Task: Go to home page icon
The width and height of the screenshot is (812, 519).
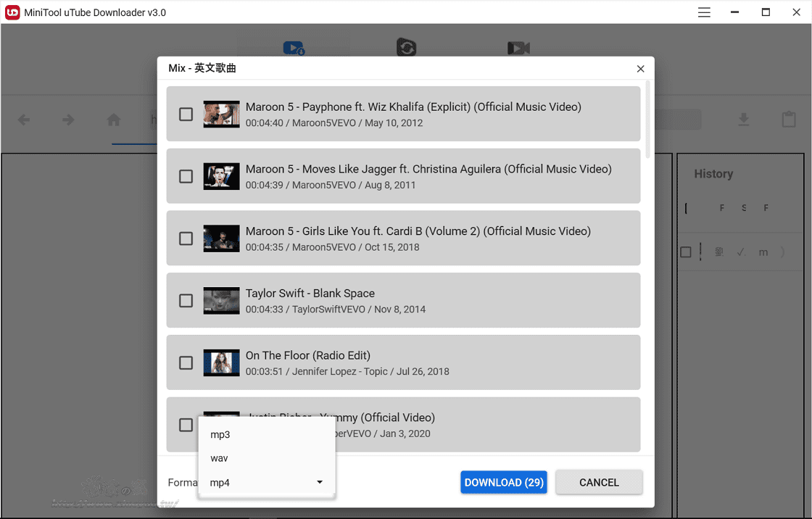Action: [113, 120]
